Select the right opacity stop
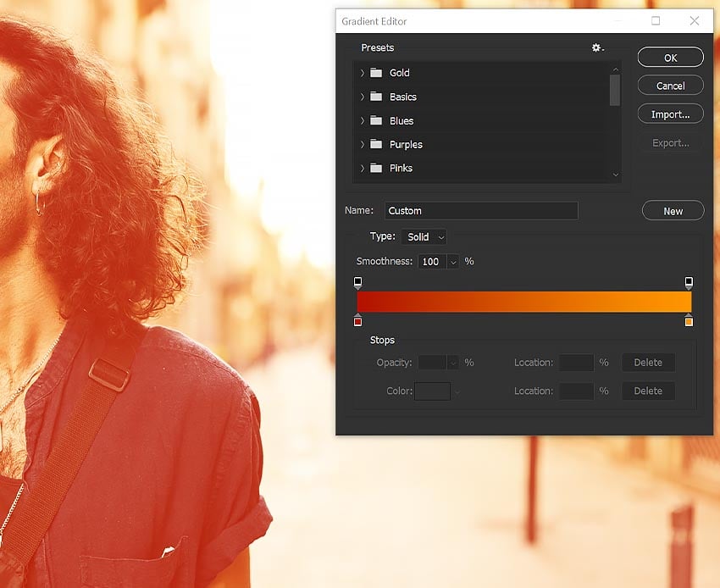Viewport: 720px width, 588px height. [689, 282]
